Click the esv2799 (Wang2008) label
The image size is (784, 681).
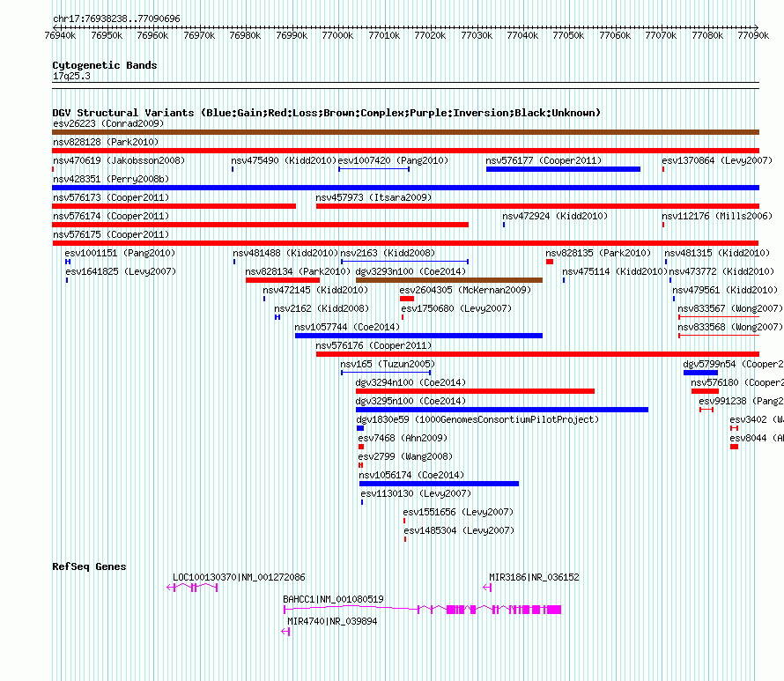405,456
